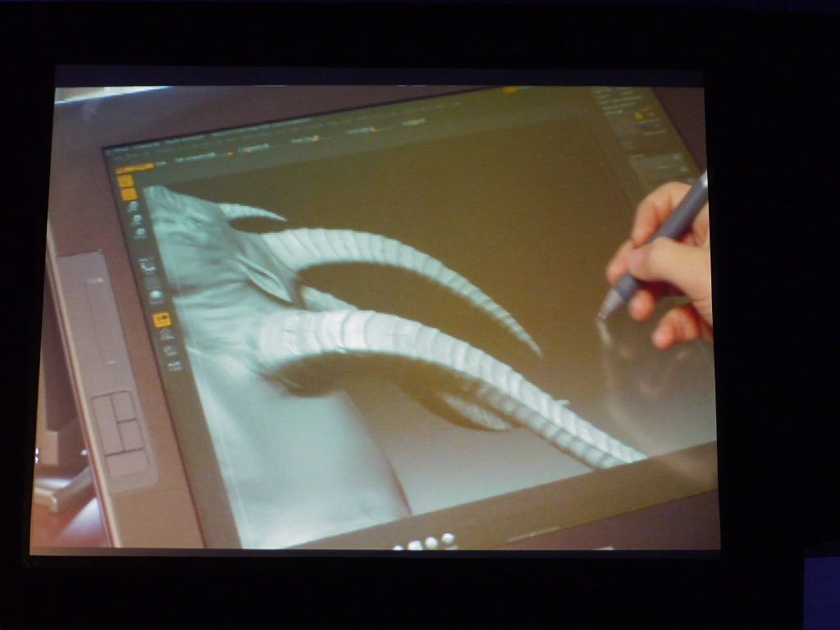The image size is (840, 630).
Task: Click the icon immediately above the sphere's frame icon
Action: (140, 234)
